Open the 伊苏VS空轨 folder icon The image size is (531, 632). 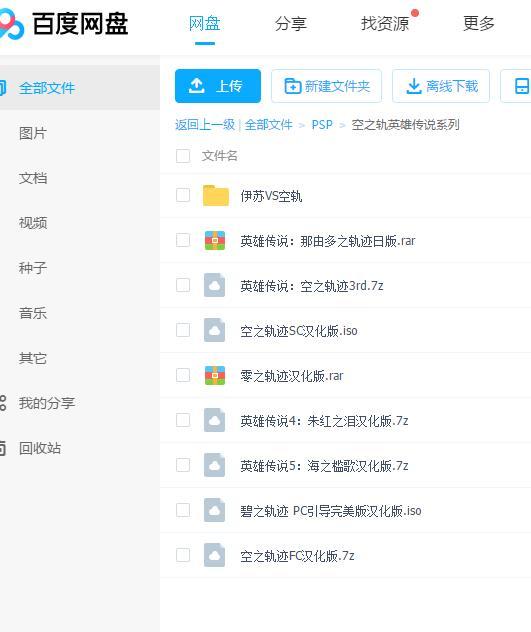click(216, 195)
